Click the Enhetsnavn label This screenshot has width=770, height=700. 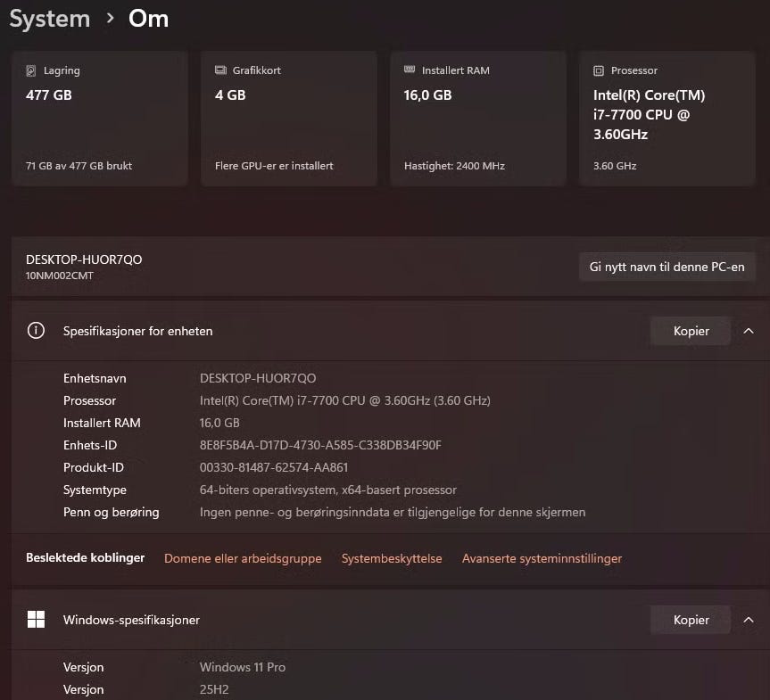click(x=95, y=378)
